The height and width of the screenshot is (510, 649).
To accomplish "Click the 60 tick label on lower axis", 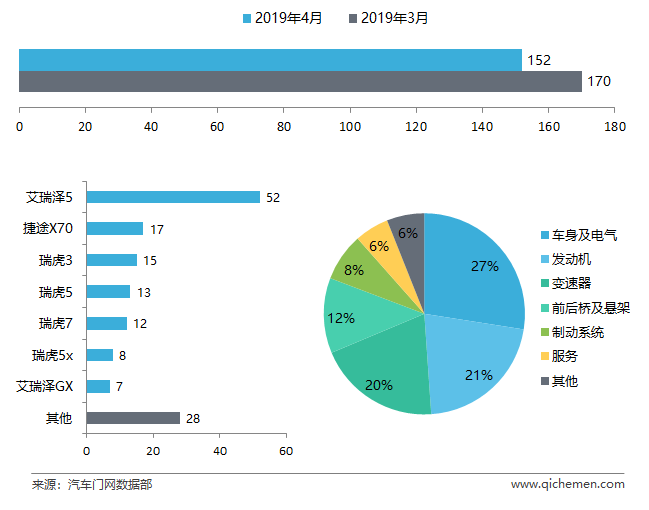I will tap(286, 451).
